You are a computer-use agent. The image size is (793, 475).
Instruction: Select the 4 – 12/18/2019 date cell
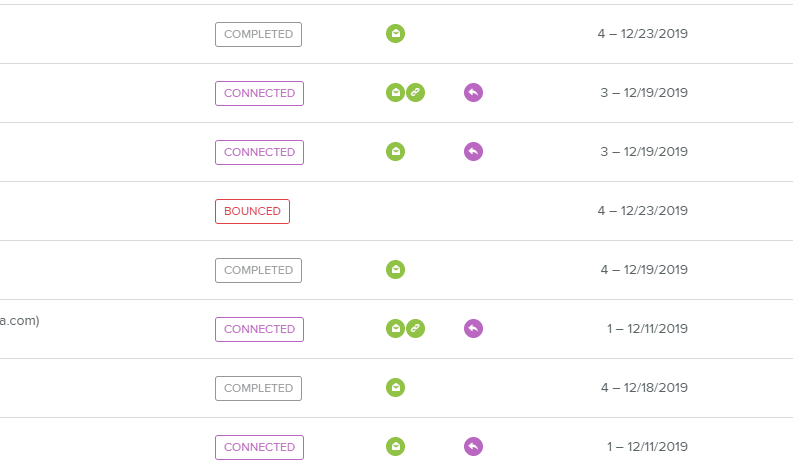[x=642, y=388]
